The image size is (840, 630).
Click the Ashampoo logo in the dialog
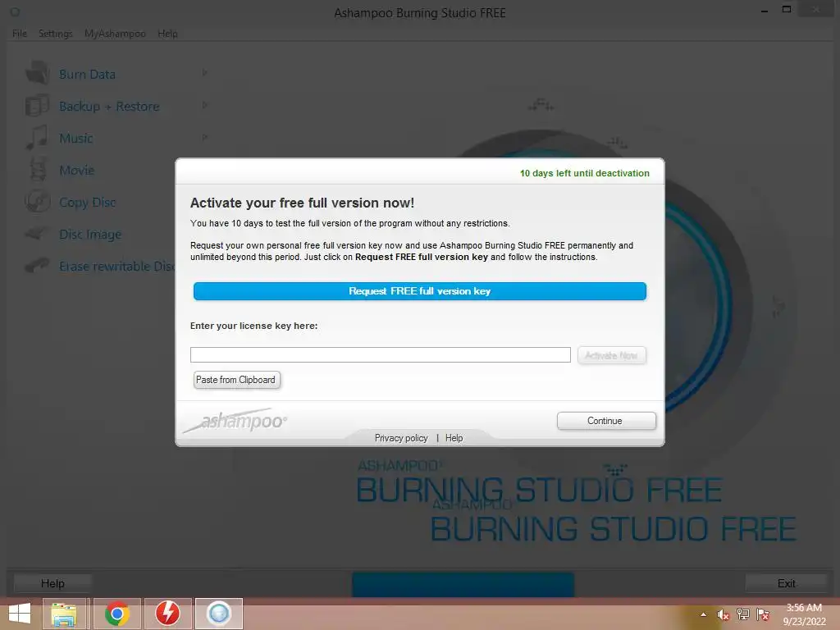point(235,421)
